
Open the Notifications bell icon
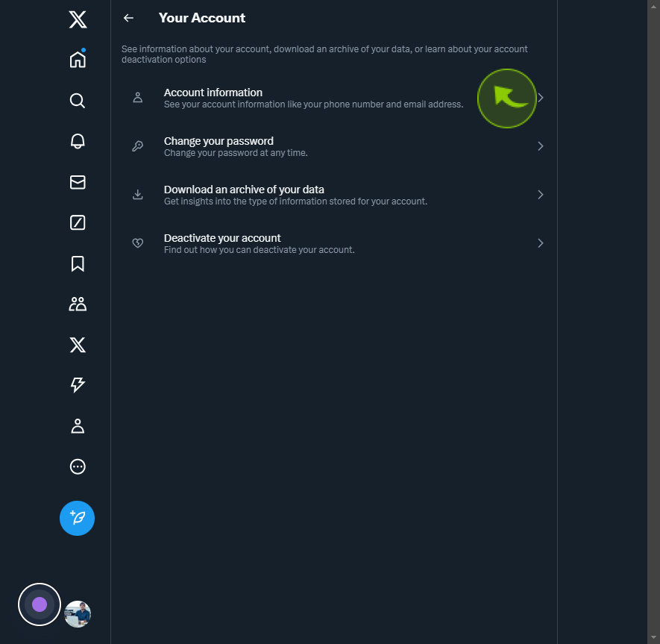[x=78, y=141]
